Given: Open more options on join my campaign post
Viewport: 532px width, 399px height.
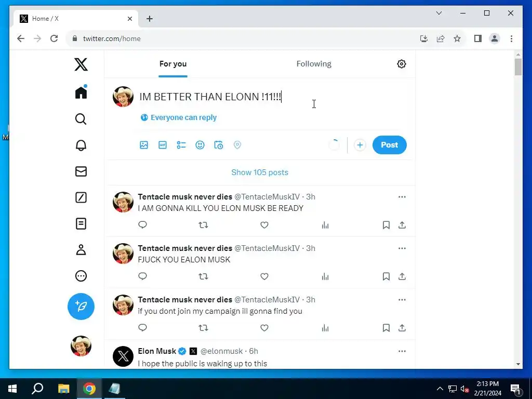Looking at the screenshot, I should pyautogui.click(x=402, y=300).
